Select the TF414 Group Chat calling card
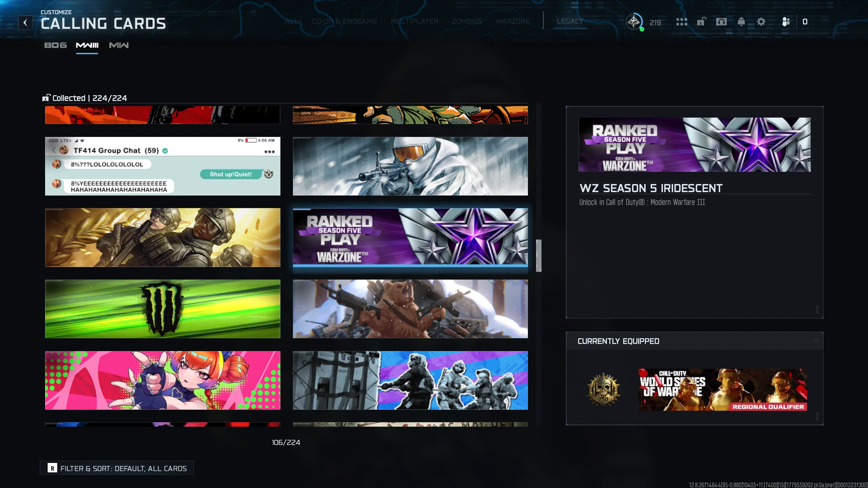Viewport: 868px width, 488px height. pyautogui.click(x=163, y=166)
